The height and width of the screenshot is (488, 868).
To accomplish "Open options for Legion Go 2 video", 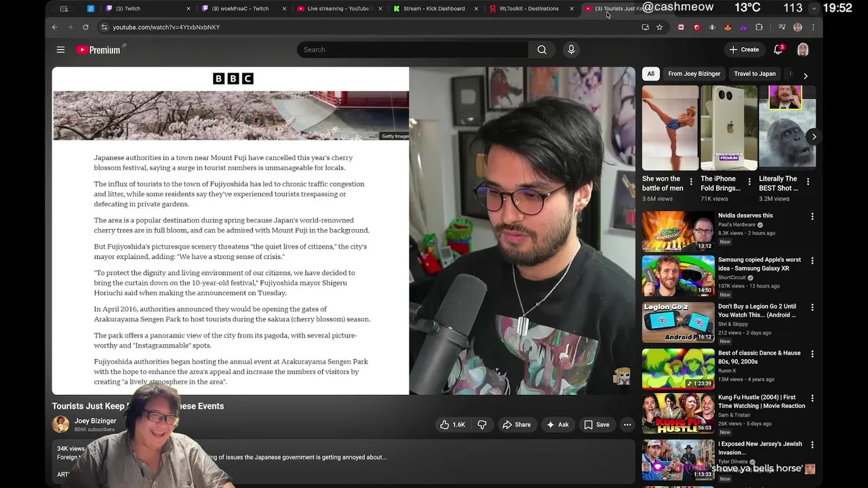I will [x=812, y=307].
